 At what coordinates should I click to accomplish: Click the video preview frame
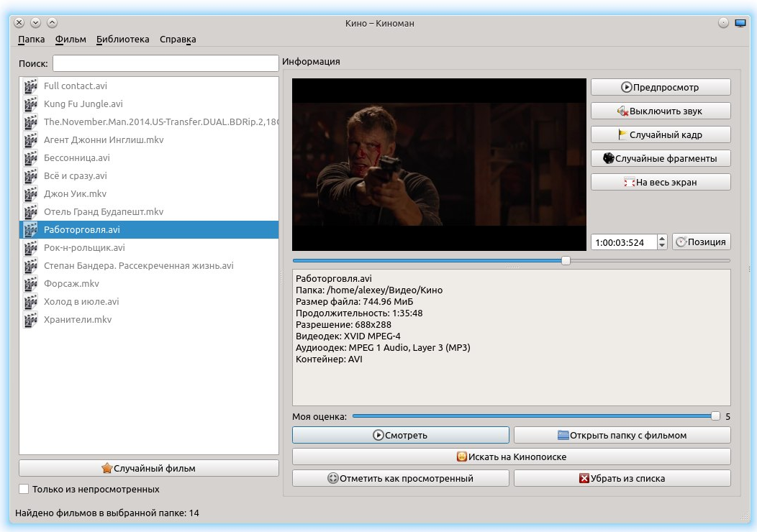click(439, 165)
